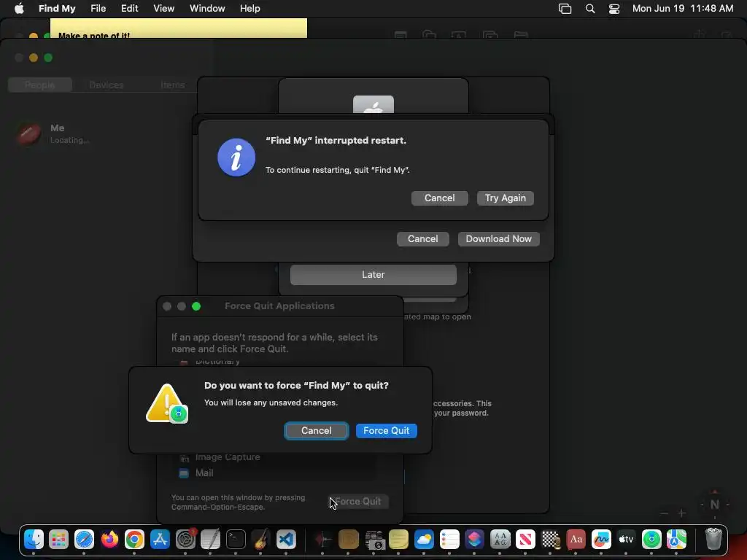This screenshot has width=747, height=560.
Task: Open the Weather app in Dock
Action: point(424,540)
